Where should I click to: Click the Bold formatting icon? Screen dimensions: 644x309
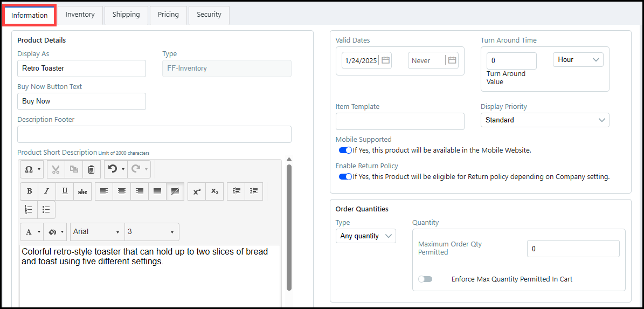(29, 191)
